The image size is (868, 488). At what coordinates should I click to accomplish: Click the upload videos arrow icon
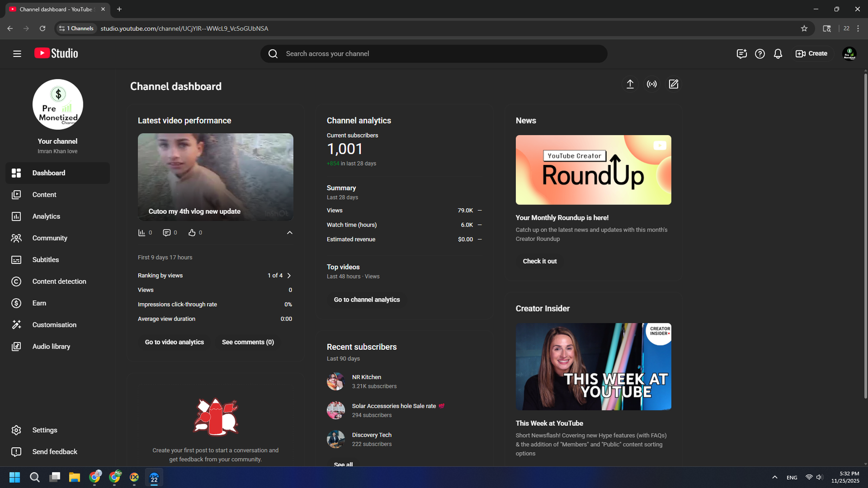pyautogui.click(x=630, y=84)
